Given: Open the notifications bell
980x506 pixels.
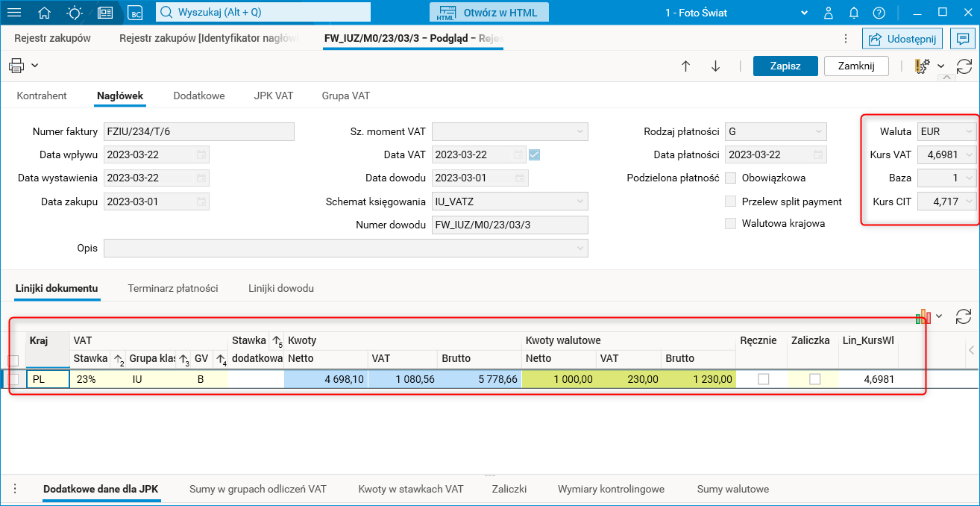Looking at the screenshot, I should (x=854, y=13).
